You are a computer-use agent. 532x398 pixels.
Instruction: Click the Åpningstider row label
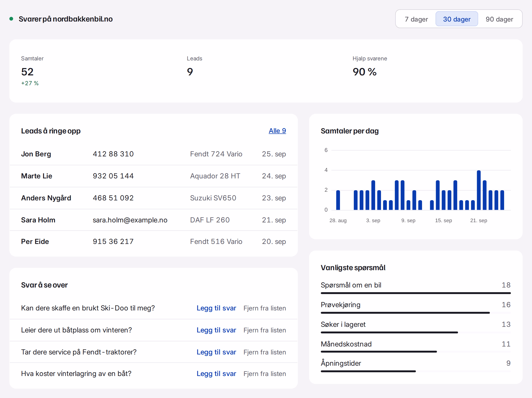tap(341, 363)
